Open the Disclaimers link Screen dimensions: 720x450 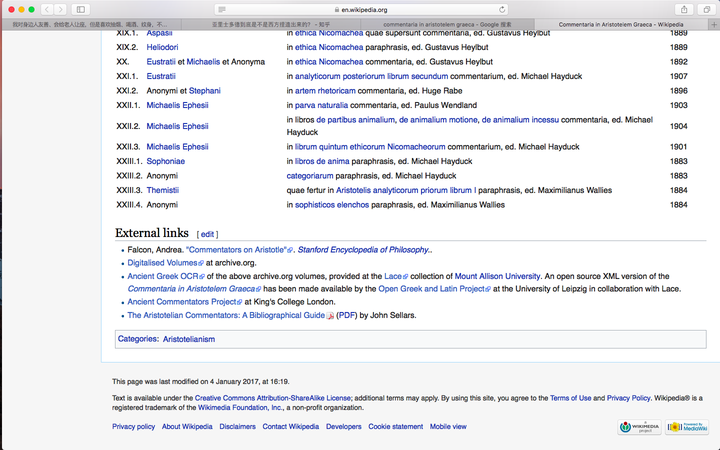[x=237, y=427]
